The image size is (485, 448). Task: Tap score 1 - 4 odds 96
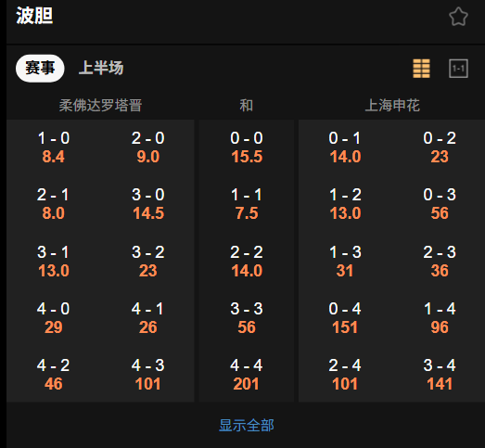pos(440,318)
